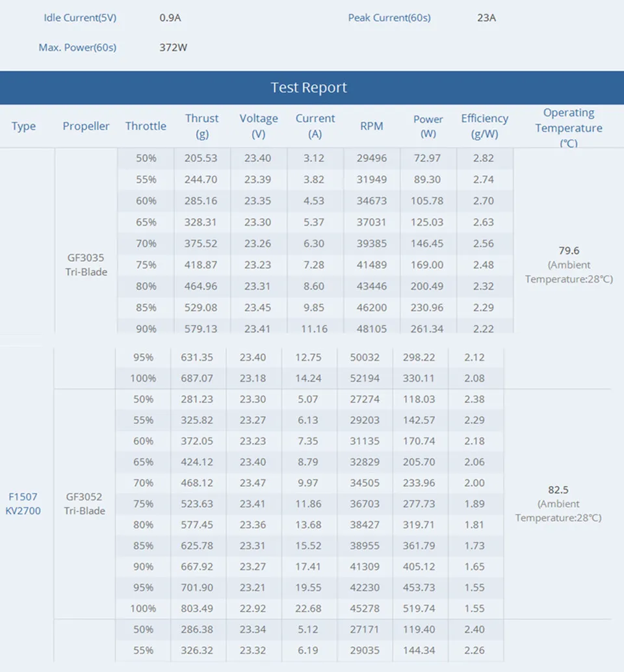
Task: Click the "F1507 KV2700" motor type cell
Action: (x=23, y=504)
